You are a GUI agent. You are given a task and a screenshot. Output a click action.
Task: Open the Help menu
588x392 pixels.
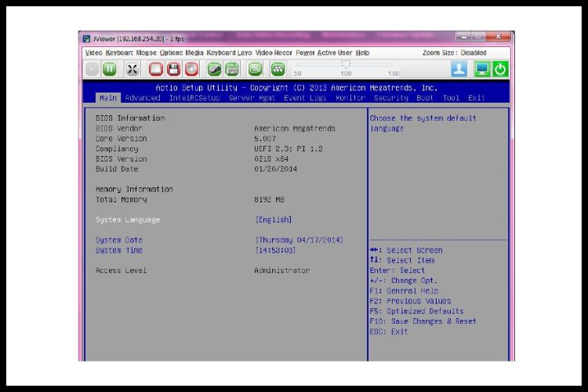coord(362,53)
